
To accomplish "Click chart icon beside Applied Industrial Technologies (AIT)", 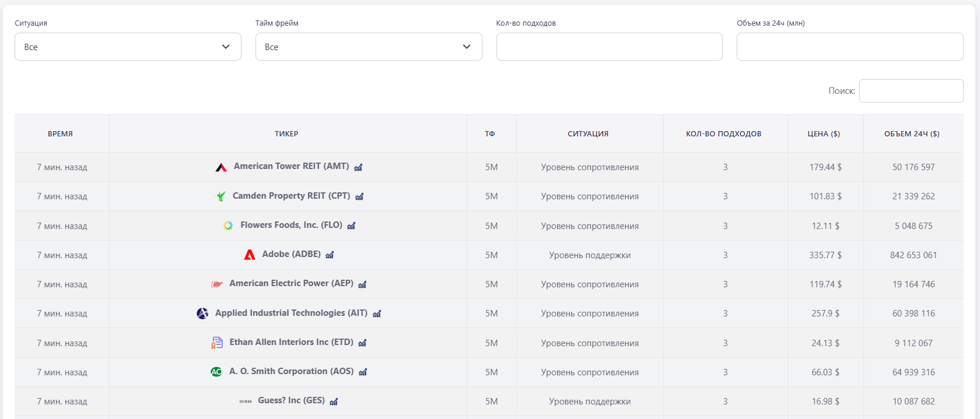I will click(377, 314).
